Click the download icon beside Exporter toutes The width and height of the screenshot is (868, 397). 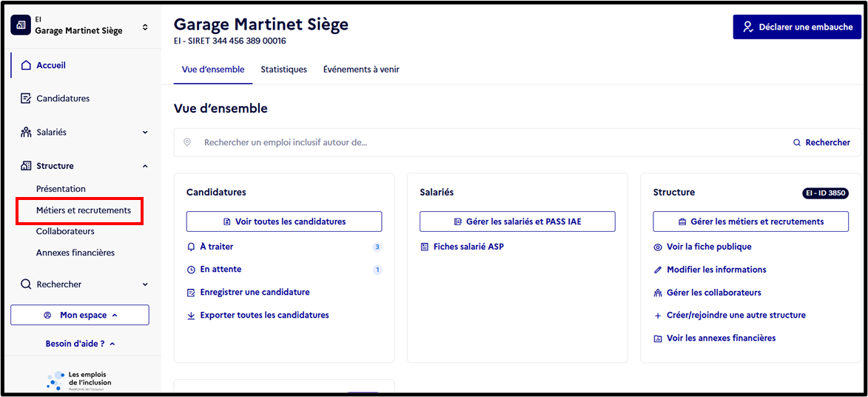click(x=191, y=316)
